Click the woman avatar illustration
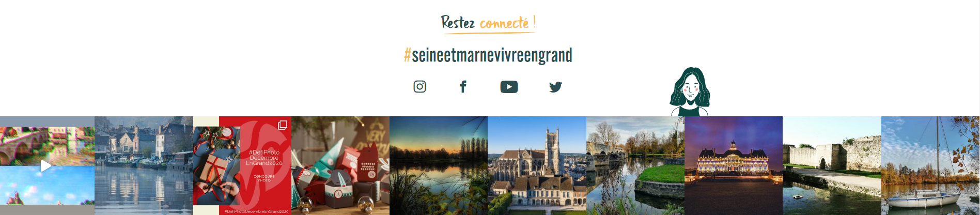Screen dimensions: 980x215 click(690, 92)
